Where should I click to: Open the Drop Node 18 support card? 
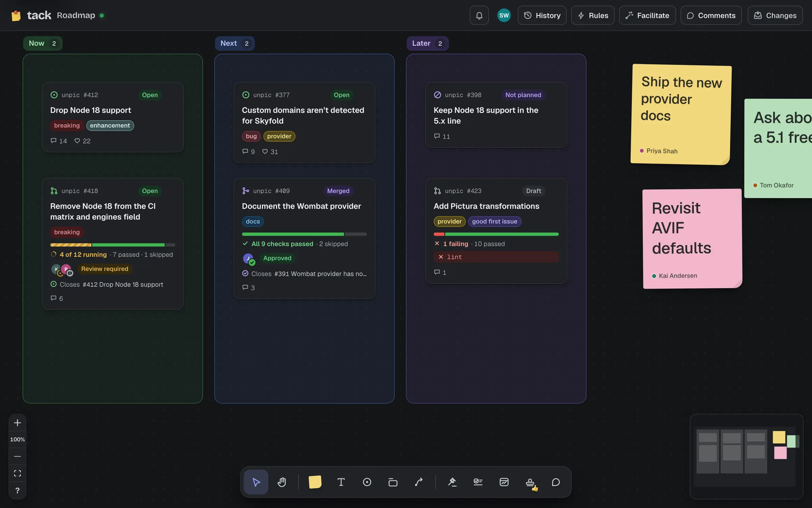coord(113,117)
